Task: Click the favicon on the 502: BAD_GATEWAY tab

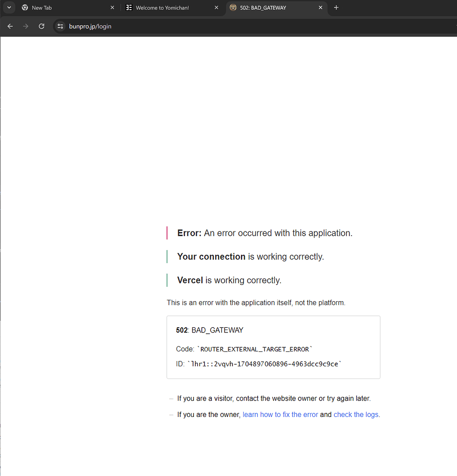Action: pos(233,8)
